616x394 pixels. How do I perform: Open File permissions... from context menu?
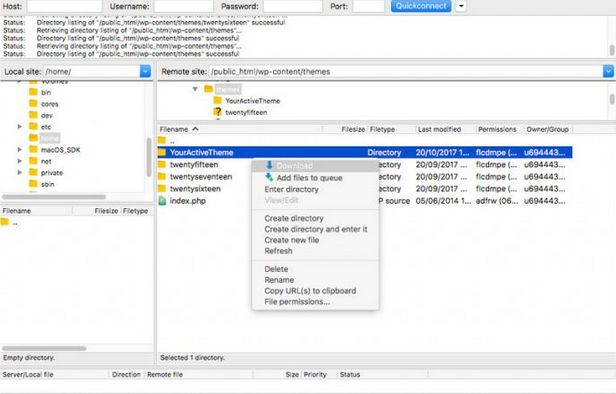(x=297, y=302)
